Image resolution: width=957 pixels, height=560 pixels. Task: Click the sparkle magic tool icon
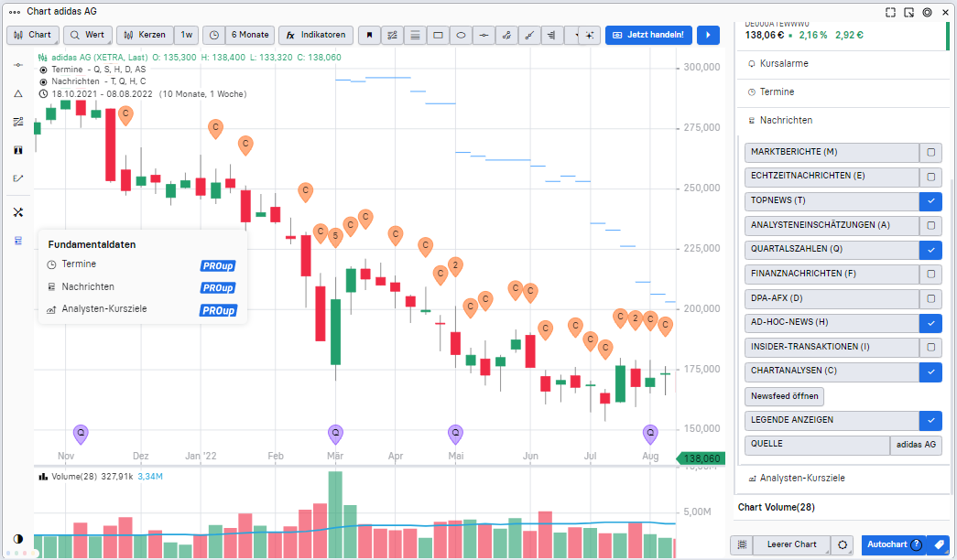(590, 36)
